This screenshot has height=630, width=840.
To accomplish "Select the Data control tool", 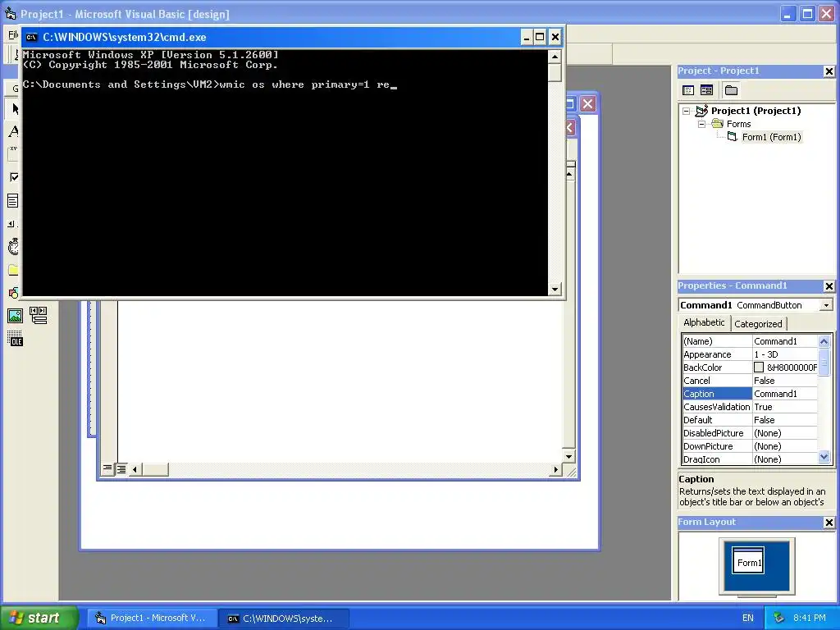I will pos(38,315).
